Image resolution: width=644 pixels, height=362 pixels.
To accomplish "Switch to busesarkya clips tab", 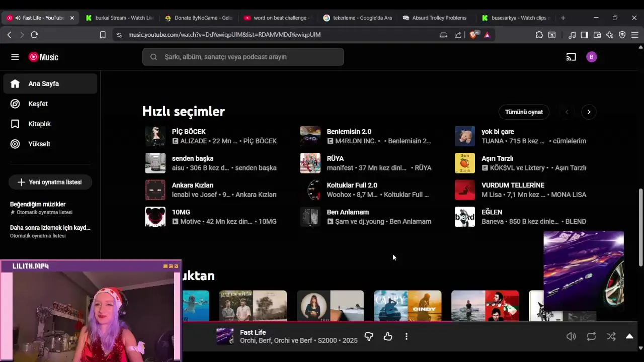I will pyautogui.click(x=516, y=18).
